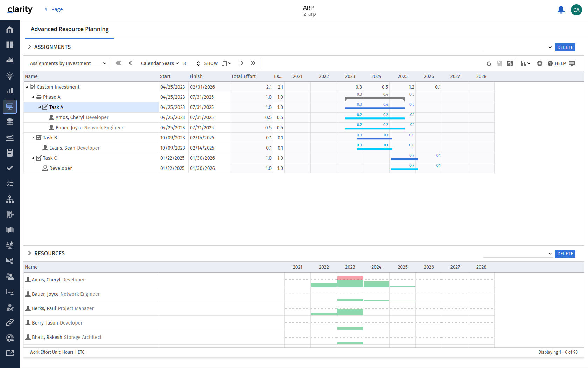Open the checkmark icon in sidebar
This screenshot has height=368, width=588.
pos(10,168)
